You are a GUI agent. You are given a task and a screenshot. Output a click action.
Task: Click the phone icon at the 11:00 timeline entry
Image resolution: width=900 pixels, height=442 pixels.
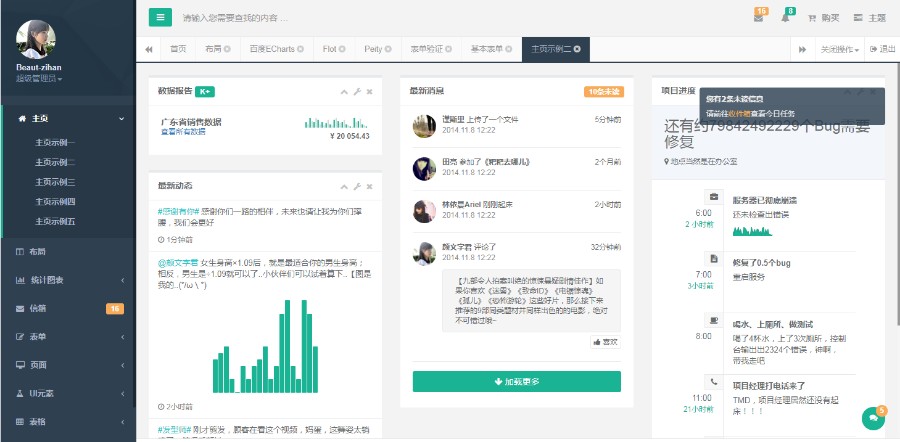714,382
